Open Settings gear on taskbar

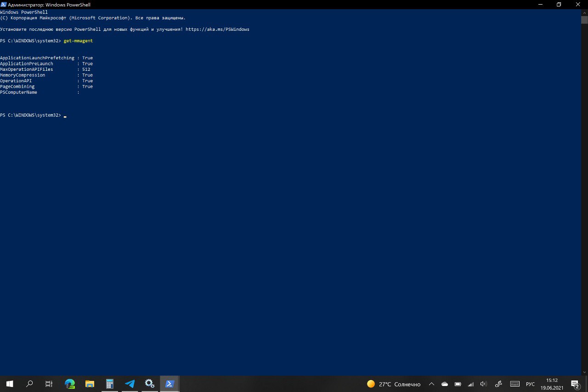pyautogui.click(x=150, y=384)
